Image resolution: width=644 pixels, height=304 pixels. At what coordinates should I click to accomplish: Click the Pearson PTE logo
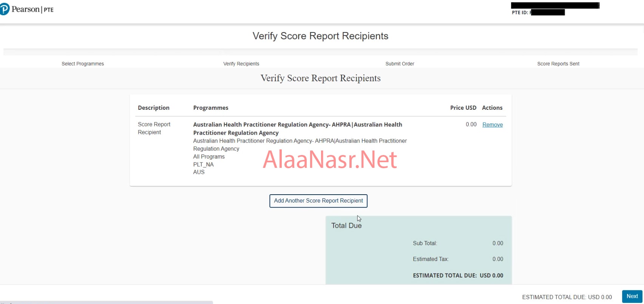pyautogui.click(x=27, y=9)
